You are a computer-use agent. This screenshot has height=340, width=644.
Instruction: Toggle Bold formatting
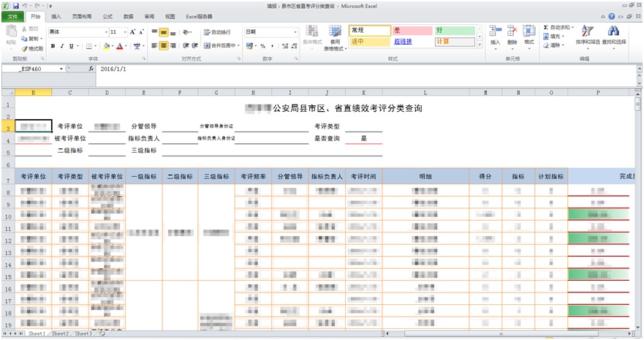point(53,45)
